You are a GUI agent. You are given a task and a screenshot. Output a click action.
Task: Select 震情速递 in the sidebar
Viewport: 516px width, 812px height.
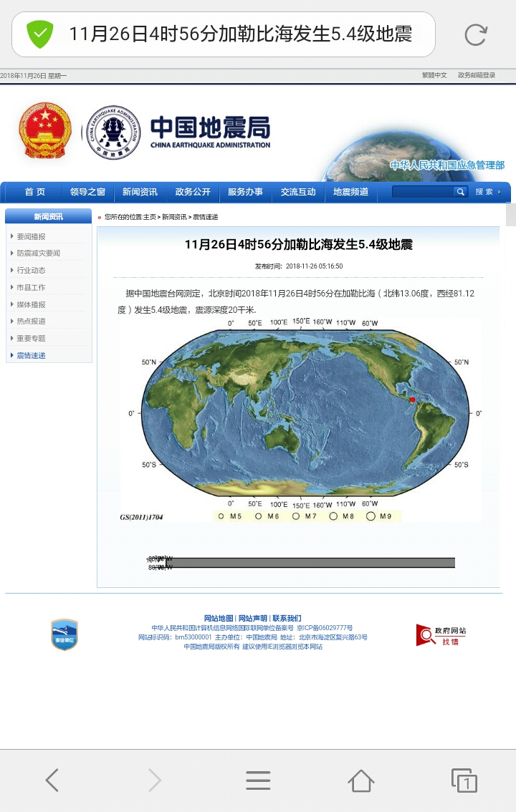(31, 355)
